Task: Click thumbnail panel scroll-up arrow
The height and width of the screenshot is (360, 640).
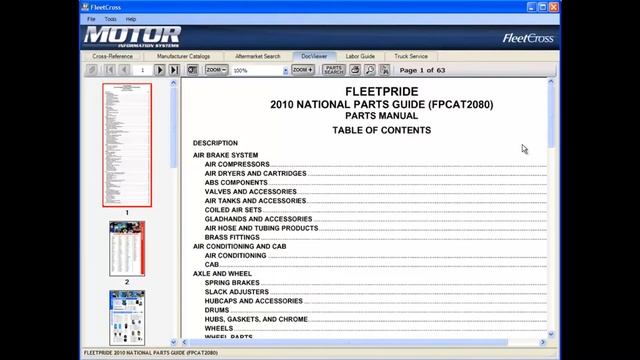Action: [x=173, y=83]
